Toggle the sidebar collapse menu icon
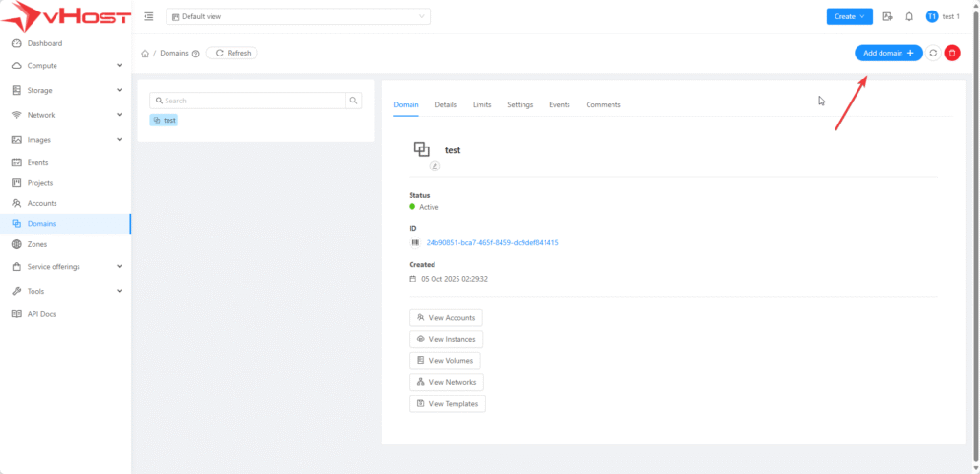This screenshot has width=980, height=474. (x=148, y=16)
